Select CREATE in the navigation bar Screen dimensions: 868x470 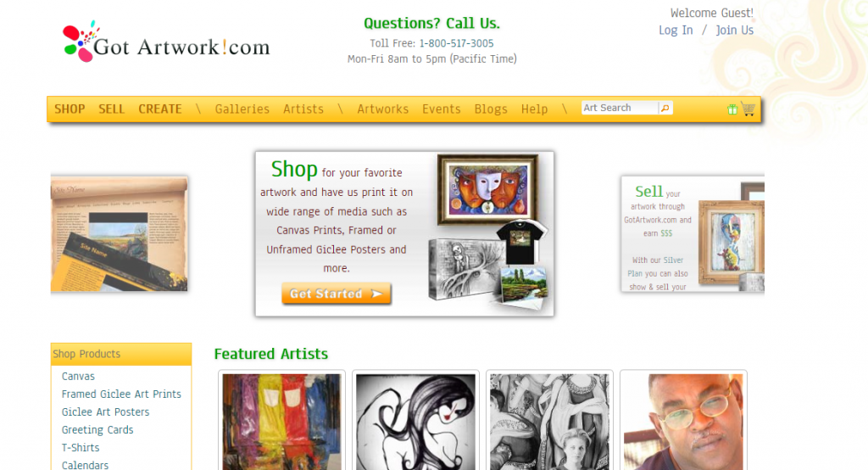point(160,109)
